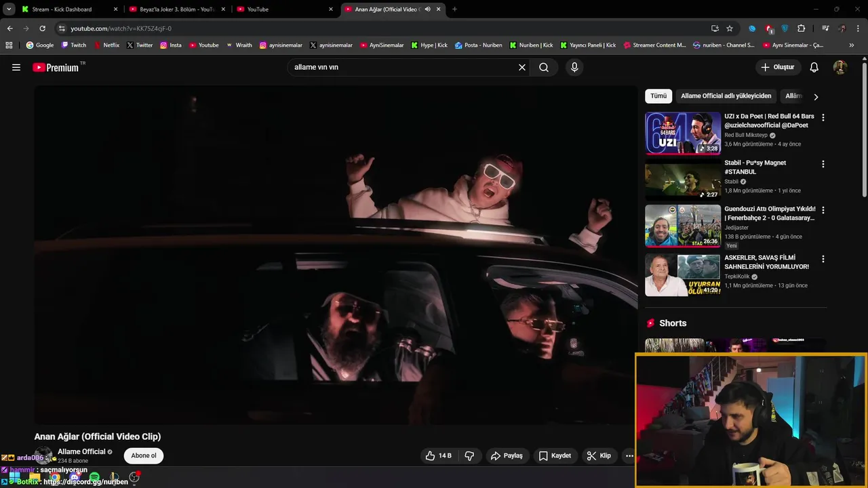This screenshot has width=868, height=488.
Task: Open options for Guendouzi Attı video
Action: 823,210
